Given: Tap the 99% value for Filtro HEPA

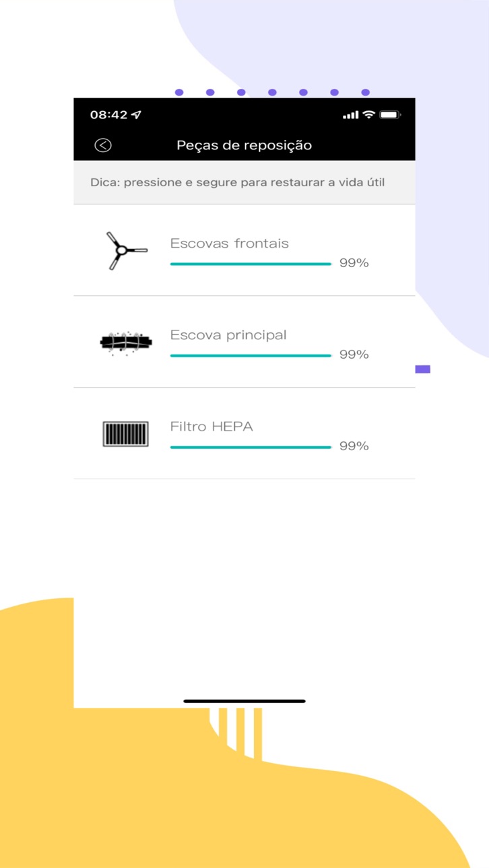Looking at the screenshot, I should 354,446.
